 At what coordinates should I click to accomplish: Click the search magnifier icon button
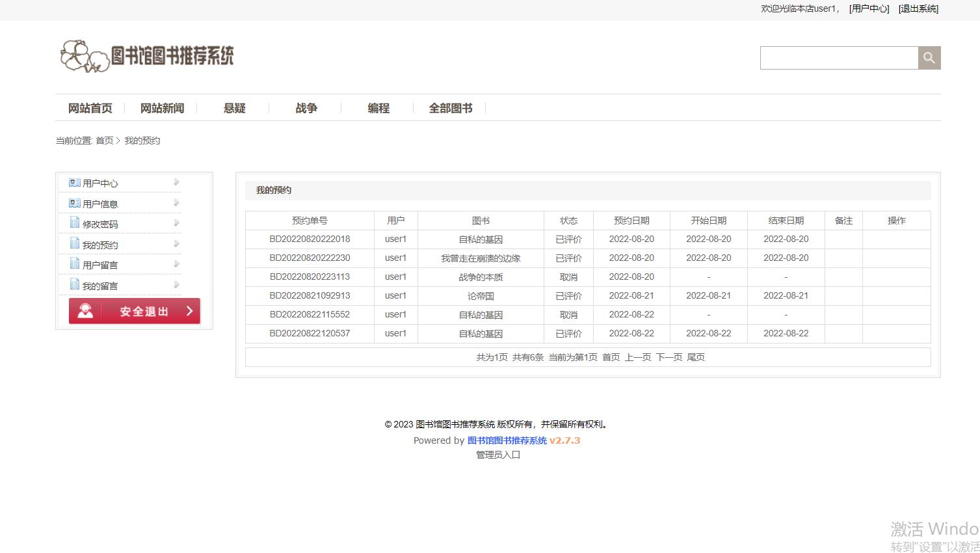pos(929,58)
